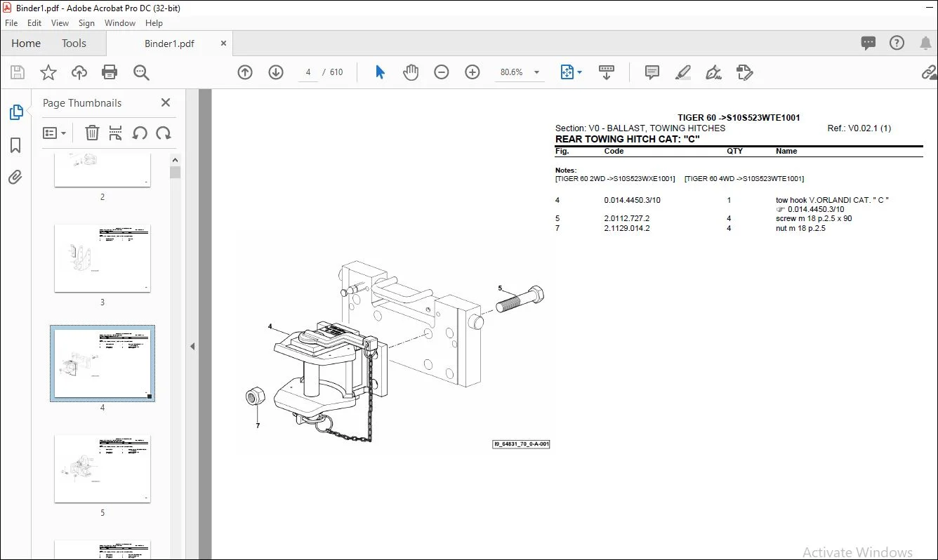Bookmark this file with the star icon
This screenshot has height=560, width=938.
pos(48,72)
